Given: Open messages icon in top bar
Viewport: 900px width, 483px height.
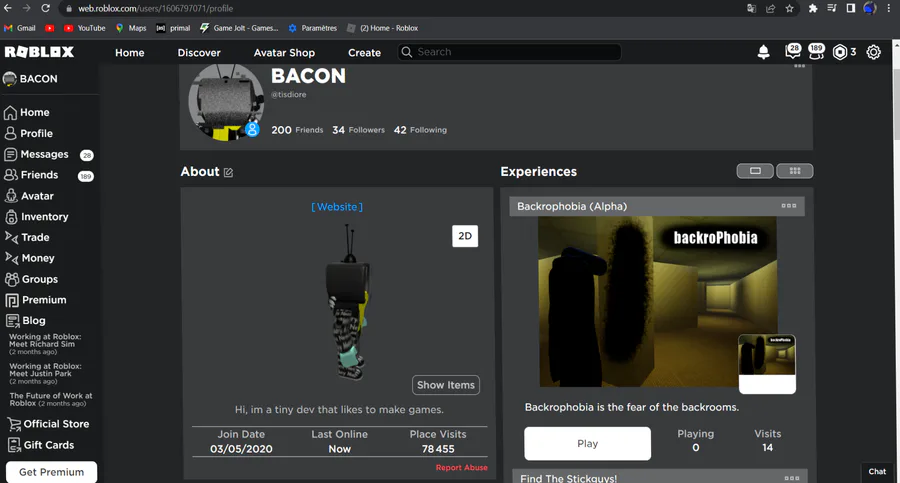Looking at the screenshot, I should tap(793, 52).
